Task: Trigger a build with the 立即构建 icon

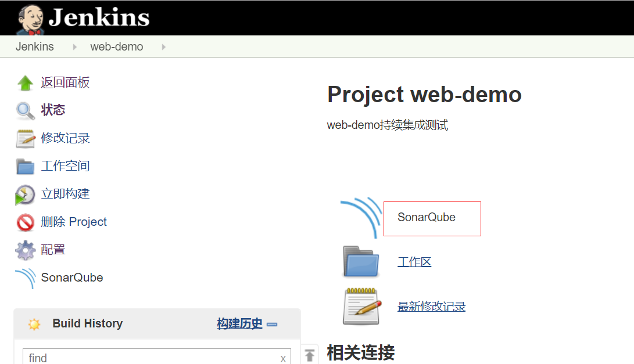Action: click(24, 194)
